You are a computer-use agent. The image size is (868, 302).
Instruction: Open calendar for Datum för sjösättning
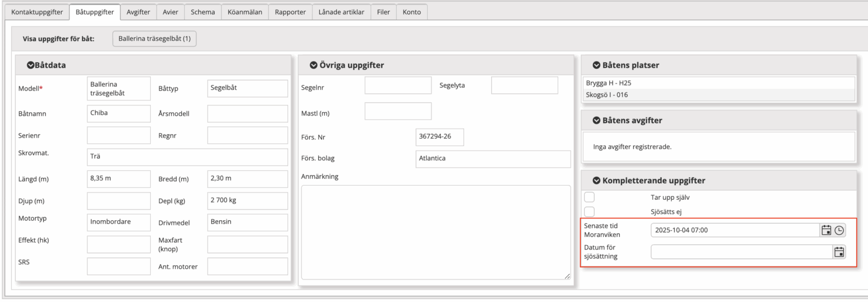pos(839,252)
